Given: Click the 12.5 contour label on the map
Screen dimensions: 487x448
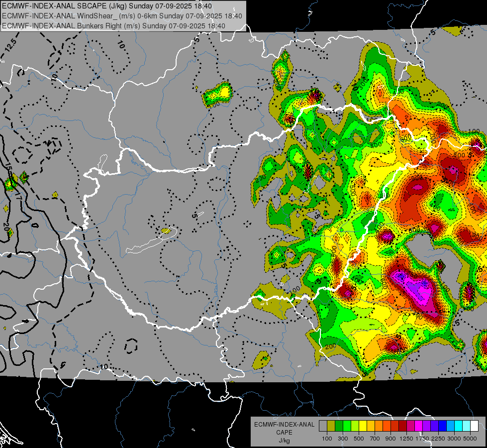Looking at the screenshot, I should tap(10, 45).
